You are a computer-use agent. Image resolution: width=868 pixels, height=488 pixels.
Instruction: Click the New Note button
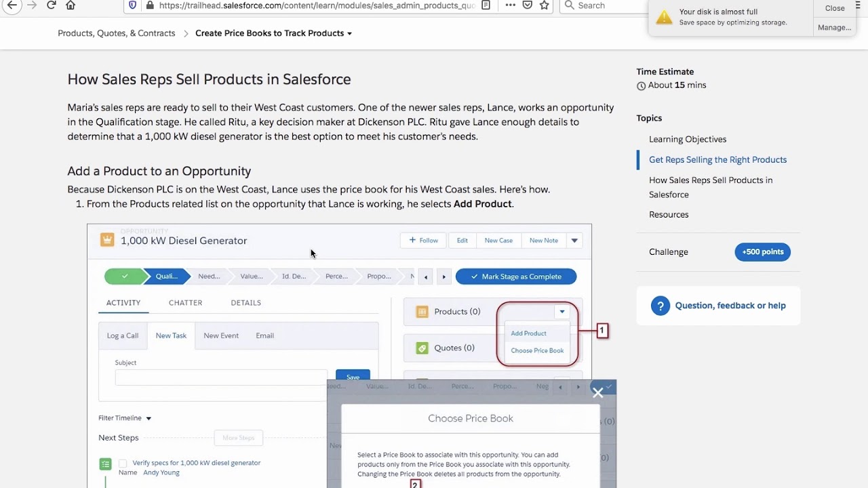pyautogui.click(x=544, y=240)
